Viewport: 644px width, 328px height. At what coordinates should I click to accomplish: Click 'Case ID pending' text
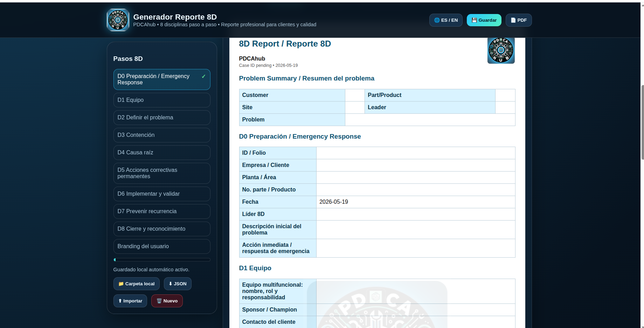point(255,65)
